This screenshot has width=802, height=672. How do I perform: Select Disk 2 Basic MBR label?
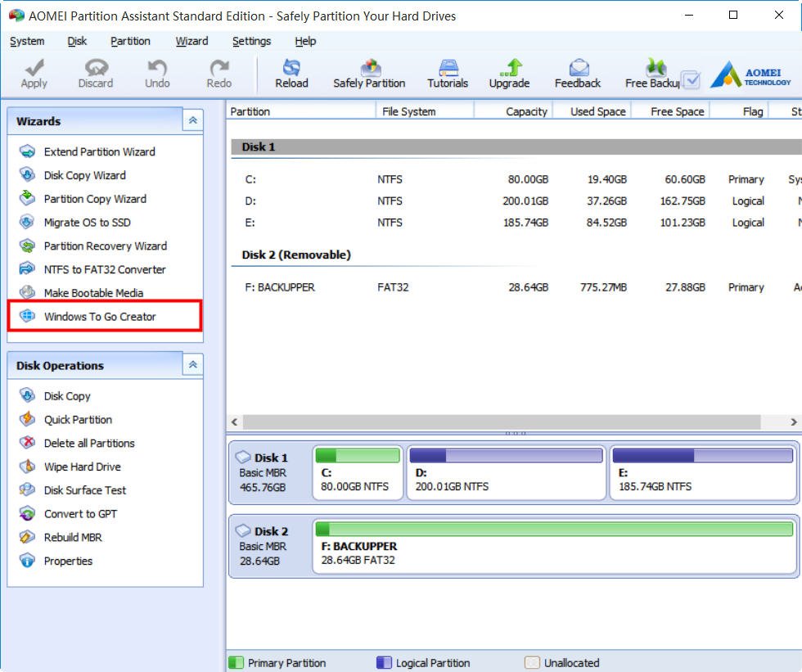point(270,546)
